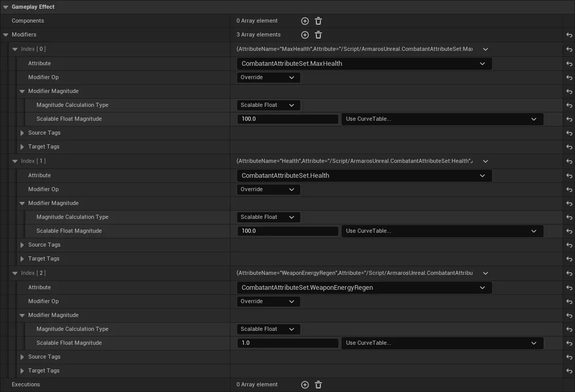Reset the WeaponEnergyRegen attribute to default

(570, 287)
